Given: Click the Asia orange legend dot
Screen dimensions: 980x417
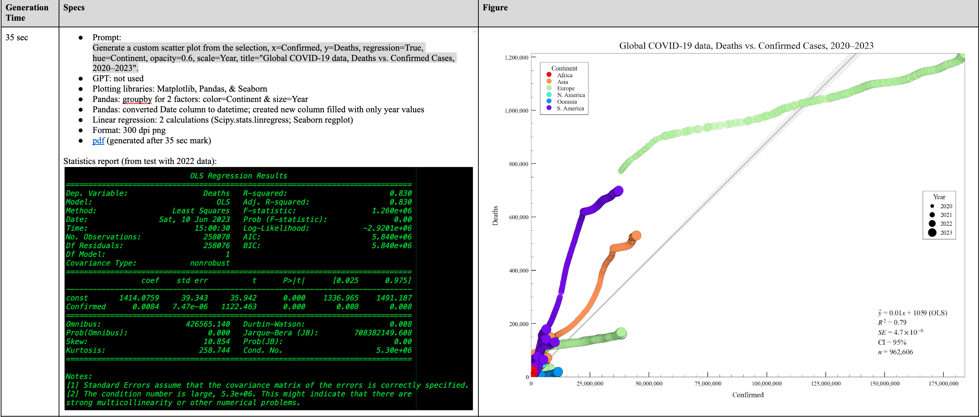Looking at the screenshot, I should (548, 82).
